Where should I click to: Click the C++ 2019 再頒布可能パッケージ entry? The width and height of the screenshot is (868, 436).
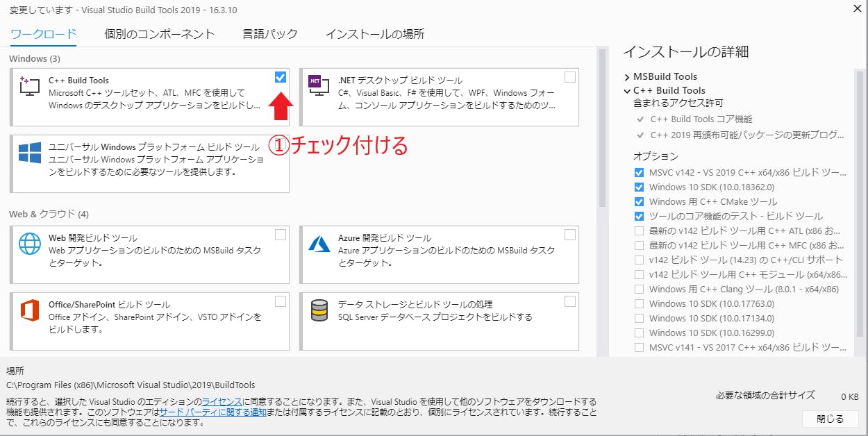747,134
